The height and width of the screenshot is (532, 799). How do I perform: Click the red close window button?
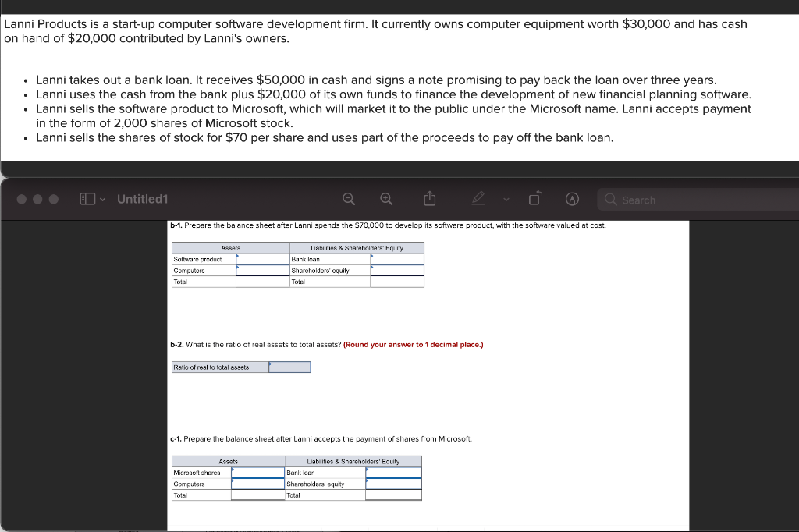(21, 199)
